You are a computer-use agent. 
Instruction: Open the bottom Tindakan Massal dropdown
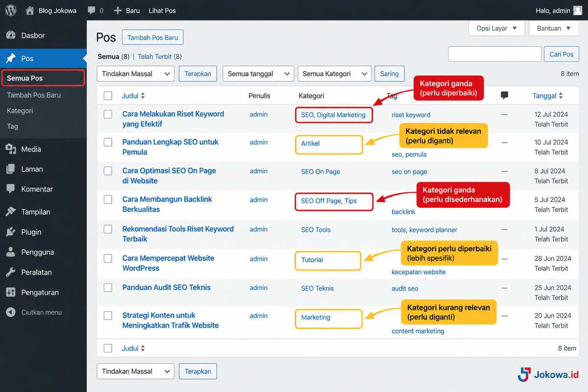pyautogui.click(x=136, y=371)
